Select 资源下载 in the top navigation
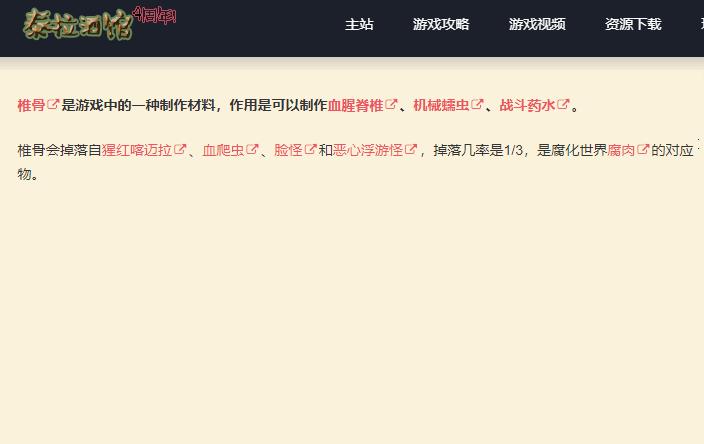The width and height of the screenshot is (704, 444). pyautogui.click(x=633, y=24)
